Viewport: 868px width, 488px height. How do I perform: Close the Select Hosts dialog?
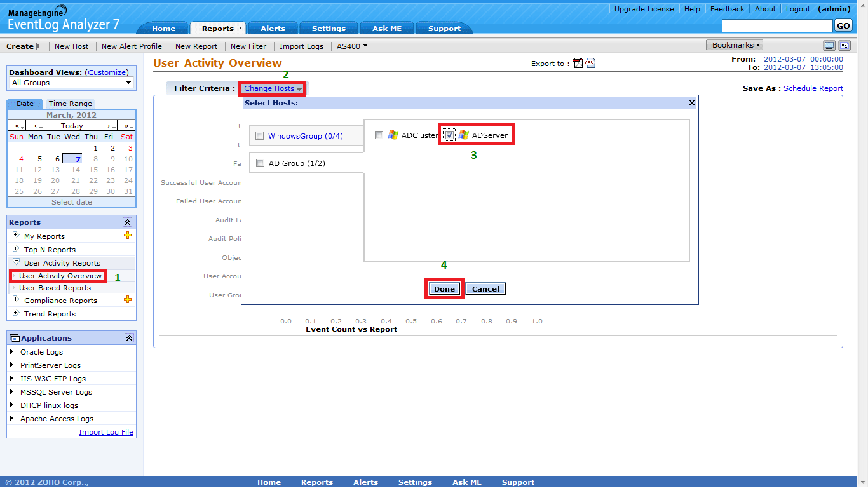coord(692,102)
